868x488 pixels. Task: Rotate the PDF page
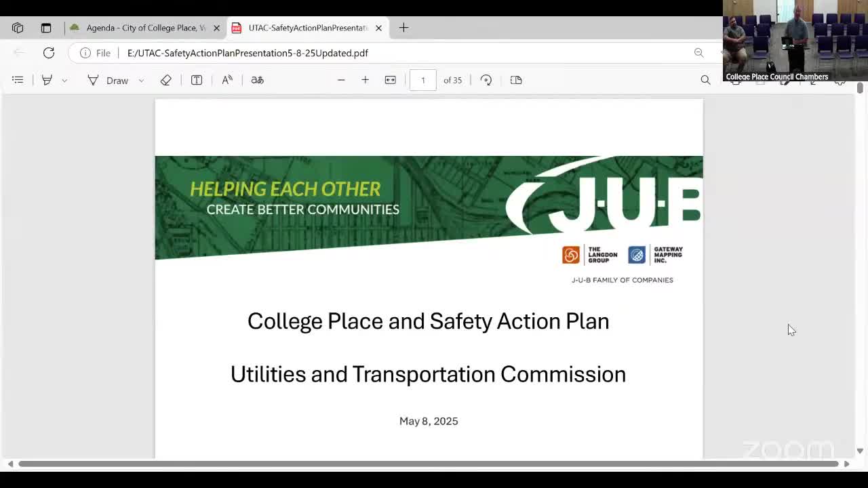[486, 80]
